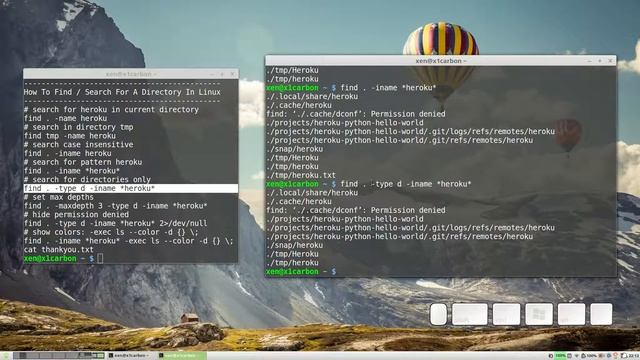Close the right terminal window
Image resolution: width=640 pixels, height=360 pixels.
(610, 61)
